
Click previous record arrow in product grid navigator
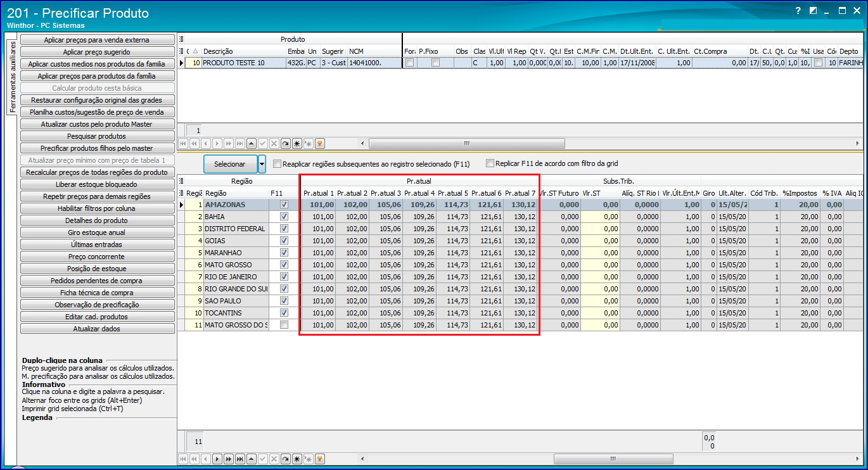click(x=206, y=144)
